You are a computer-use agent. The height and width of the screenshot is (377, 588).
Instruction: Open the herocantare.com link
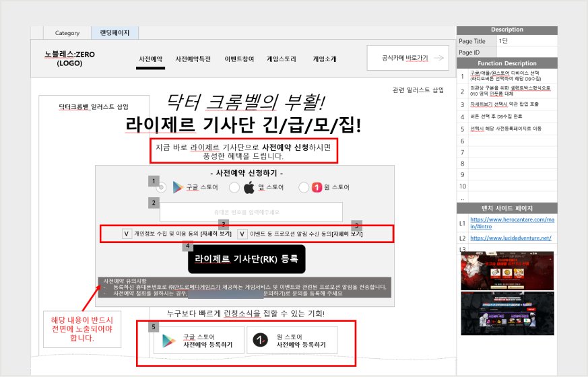[x=513, y=223]
